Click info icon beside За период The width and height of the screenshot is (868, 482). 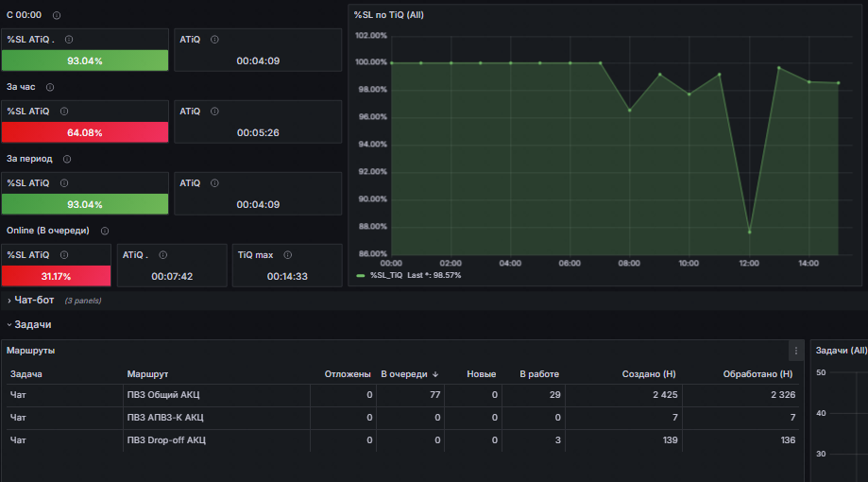pos(67,159)
